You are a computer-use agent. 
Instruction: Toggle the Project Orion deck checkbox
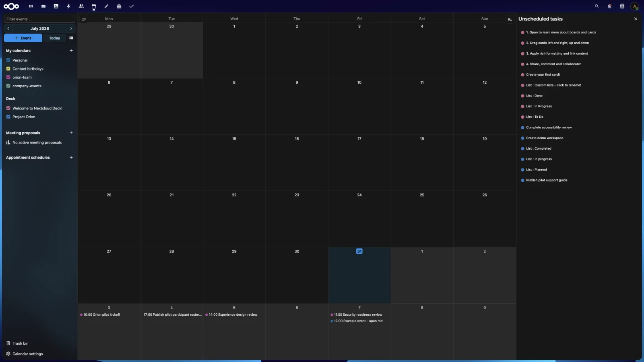pyautogui.click(x=8, y=117)
